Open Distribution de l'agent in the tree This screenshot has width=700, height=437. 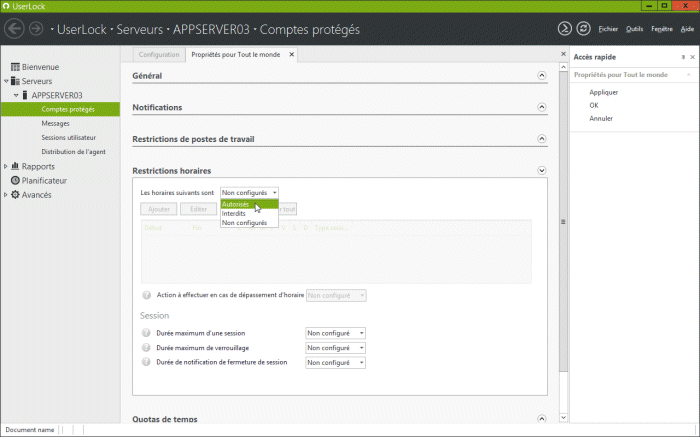tap(74, 152)
